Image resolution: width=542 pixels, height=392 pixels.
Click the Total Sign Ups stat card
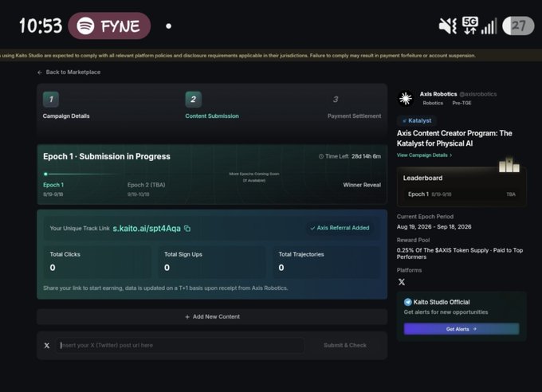point(212,261)
